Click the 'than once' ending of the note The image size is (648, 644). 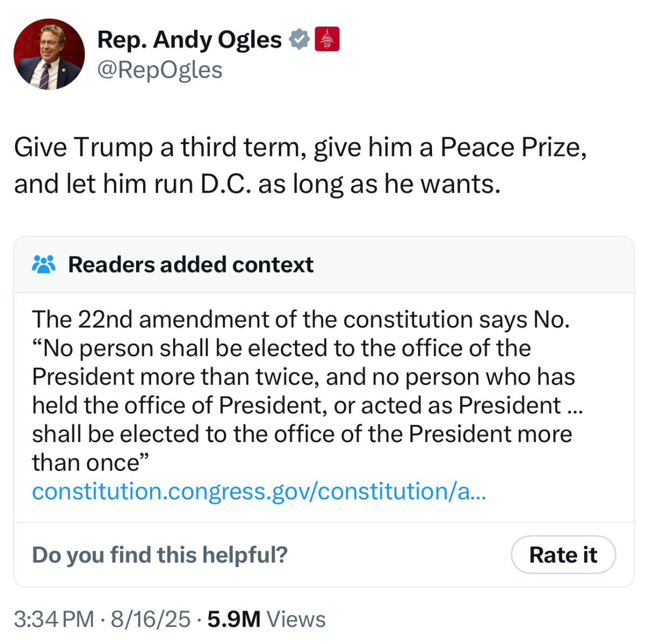click(90, 463)
